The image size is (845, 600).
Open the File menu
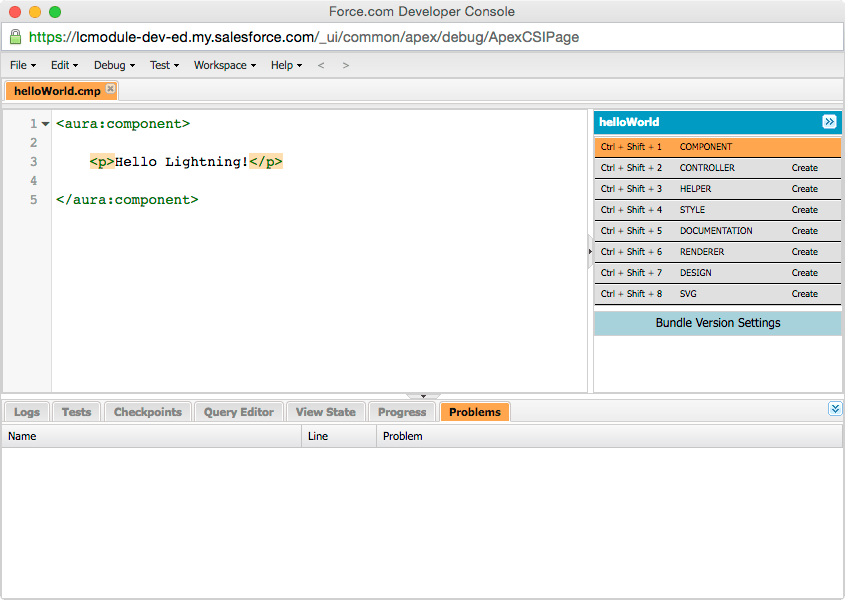point(23,65)
